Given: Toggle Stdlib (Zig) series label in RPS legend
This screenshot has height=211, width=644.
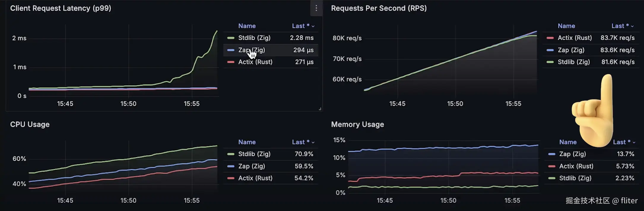Looking at the screenshot, I should tap(574, 62).
